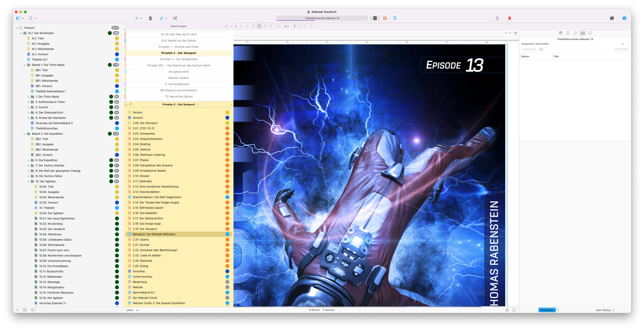This screenshot has height=330, width=644.
Task: Add new folder in binder footer
Action: coord(25,310)
